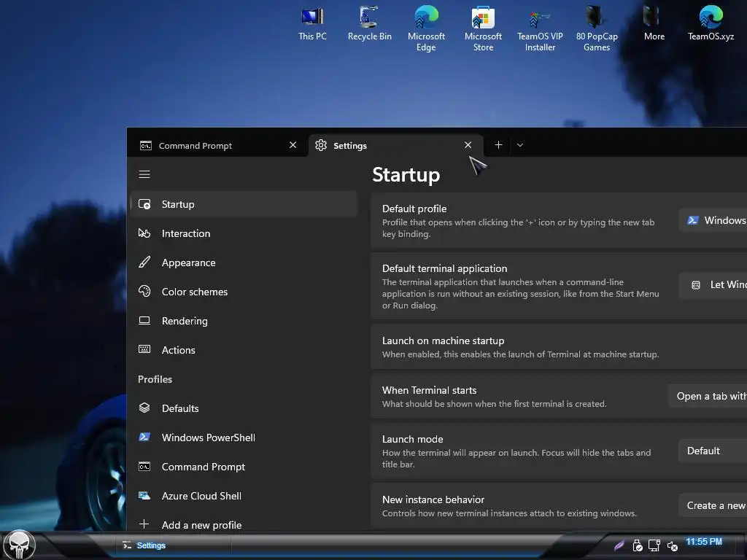Open Rendering settings page
This screenshot has height=560, width=747.
click(x=244, y=321)
